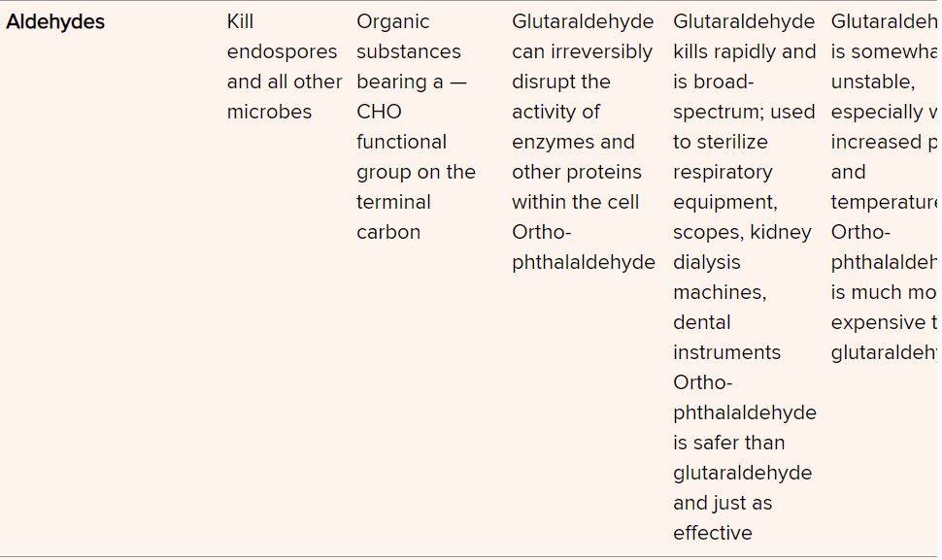942x560 pixels.
Task: Click 'dental instruments' text
Action: pyautogui.click(x=727, y=338)
